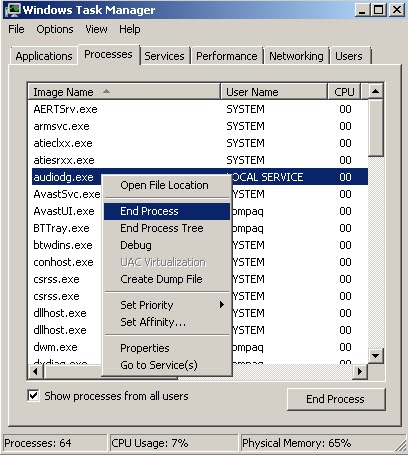Choose Create Dump File option
Image resolution: width=408 pixels, height=455 pixels.
(x=167, y=279)
